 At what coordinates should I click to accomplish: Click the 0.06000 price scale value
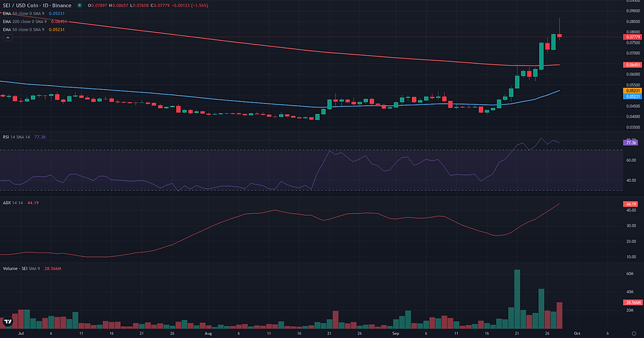633,75
